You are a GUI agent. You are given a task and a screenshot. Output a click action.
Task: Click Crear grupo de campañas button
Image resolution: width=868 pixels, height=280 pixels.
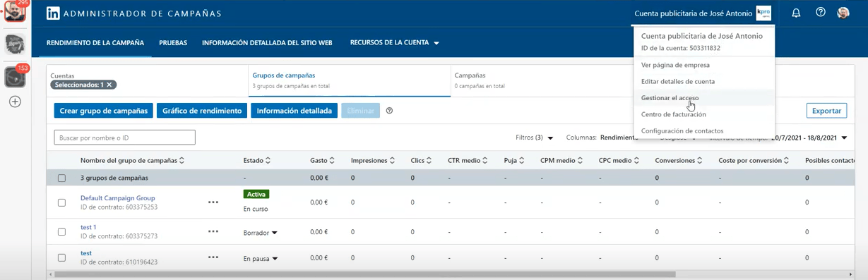click(103, 111)
